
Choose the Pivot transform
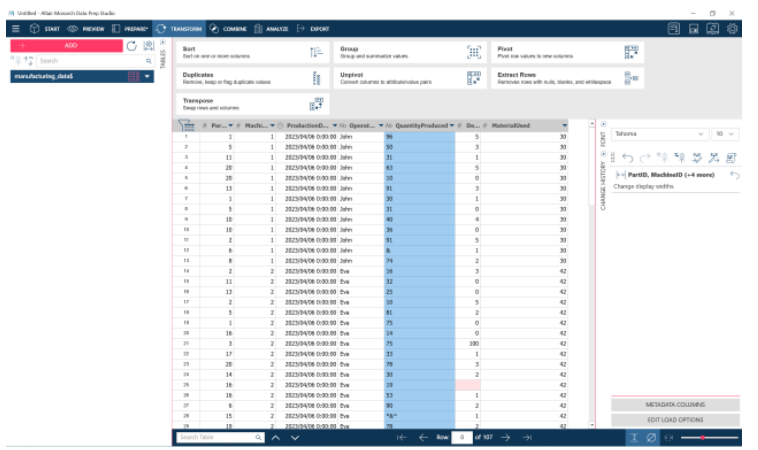[x=567, y=52]
